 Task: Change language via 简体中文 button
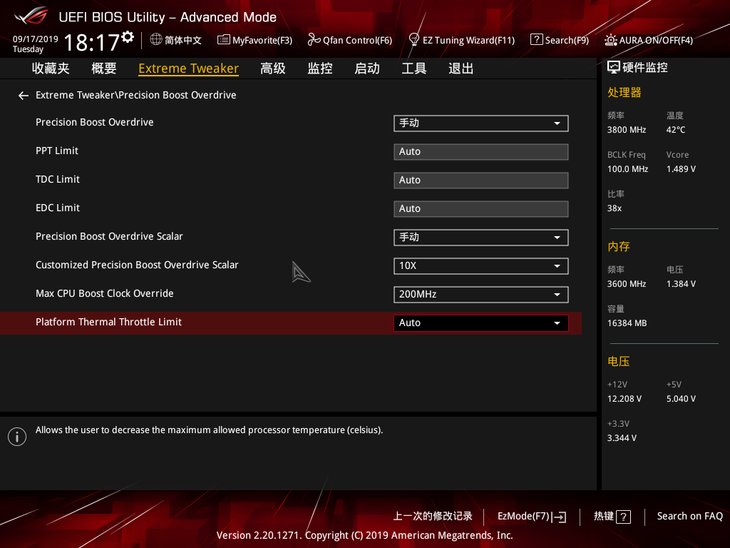pos(183,41)
